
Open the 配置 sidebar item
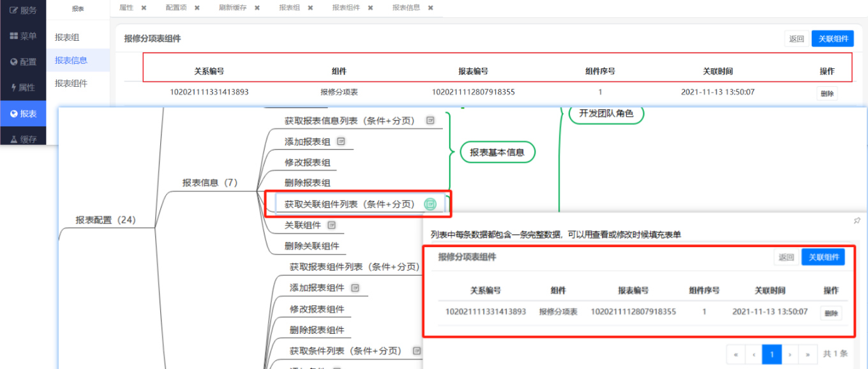click(x=23, y=62)
